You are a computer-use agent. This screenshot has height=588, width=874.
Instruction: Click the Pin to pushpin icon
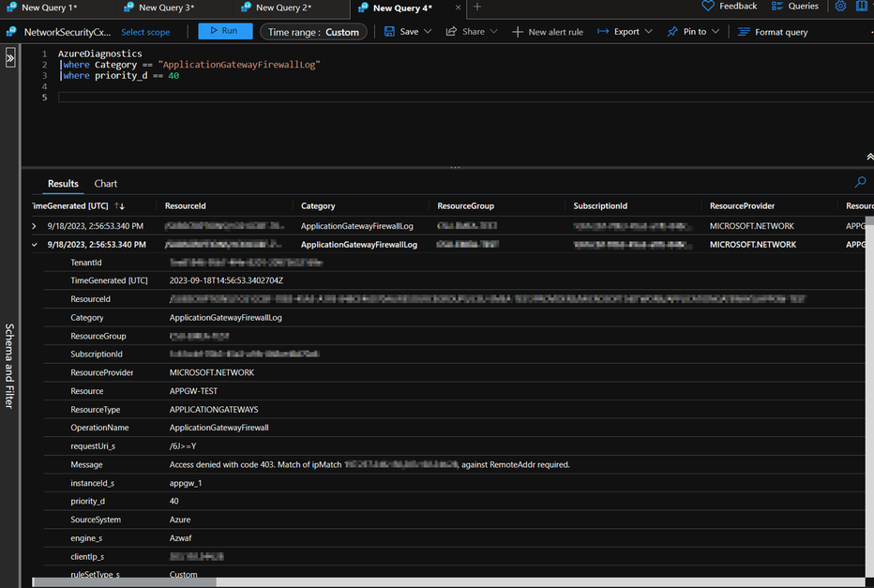[x=672, y=32]
